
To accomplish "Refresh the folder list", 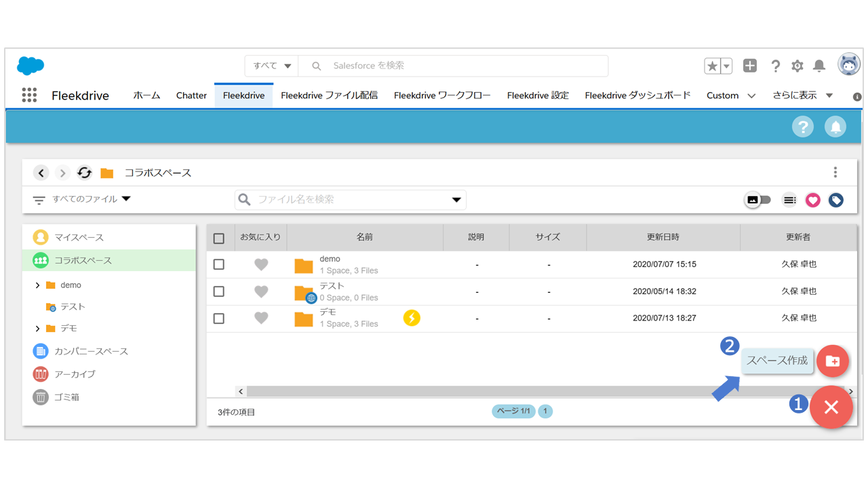I will coord(84,173).
